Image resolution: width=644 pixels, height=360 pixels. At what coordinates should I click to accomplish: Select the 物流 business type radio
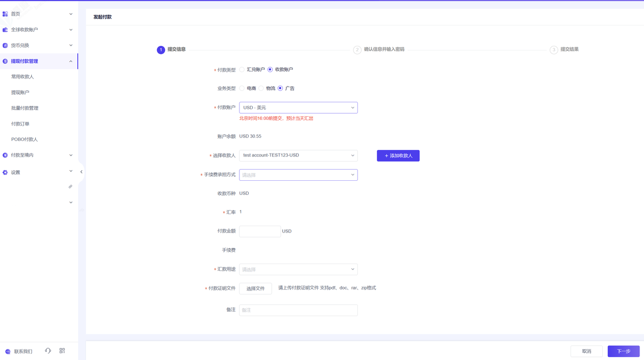click(x=261, y=88)
